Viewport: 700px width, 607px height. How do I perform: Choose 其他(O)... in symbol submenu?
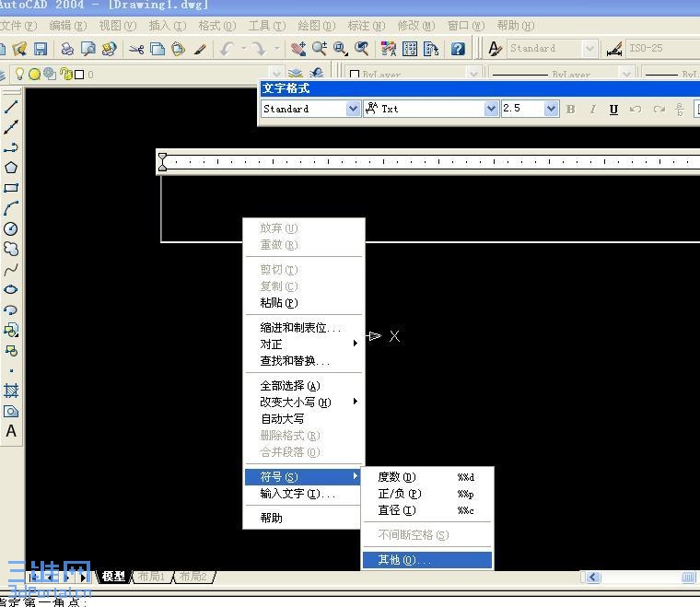pyautogui.click(x=427, y=560)
